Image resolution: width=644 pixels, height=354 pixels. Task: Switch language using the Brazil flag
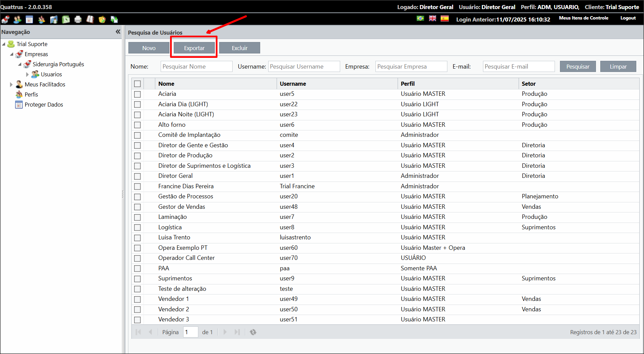[420, 18]
